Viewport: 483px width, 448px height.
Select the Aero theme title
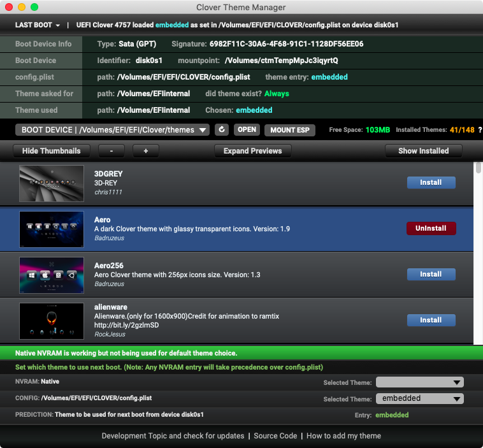click(x=102, y=220)
